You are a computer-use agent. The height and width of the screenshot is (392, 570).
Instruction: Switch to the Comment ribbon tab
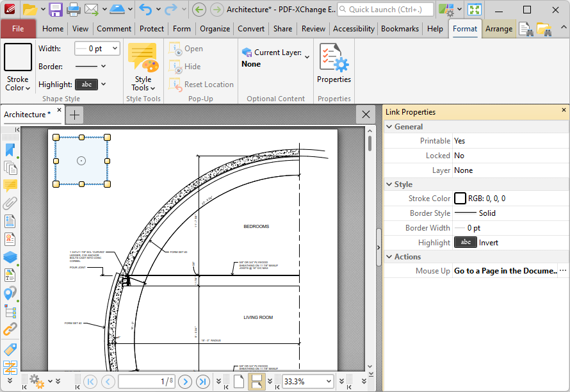point(114,29)
